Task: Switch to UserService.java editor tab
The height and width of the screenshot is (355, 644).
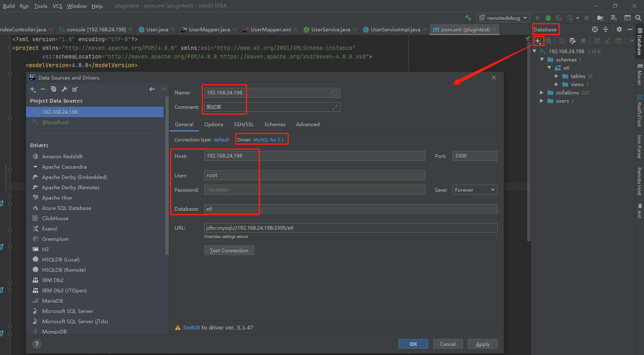Action: click(x=329, y=29)
